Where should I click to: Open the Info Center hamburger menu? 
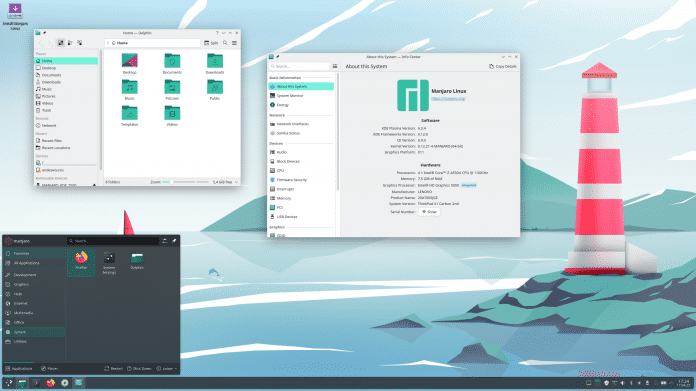335,66
